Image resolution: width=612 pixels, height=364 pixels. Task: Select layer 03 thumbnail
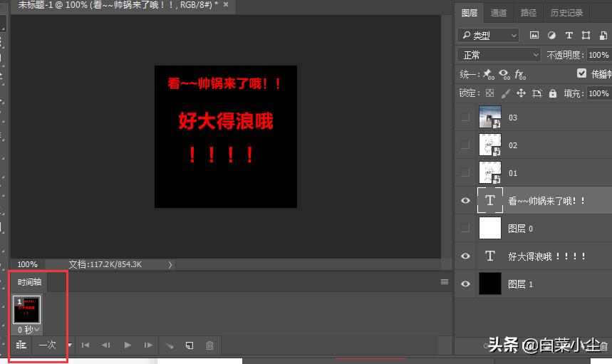pyautogui.click(x=490, y=117)
